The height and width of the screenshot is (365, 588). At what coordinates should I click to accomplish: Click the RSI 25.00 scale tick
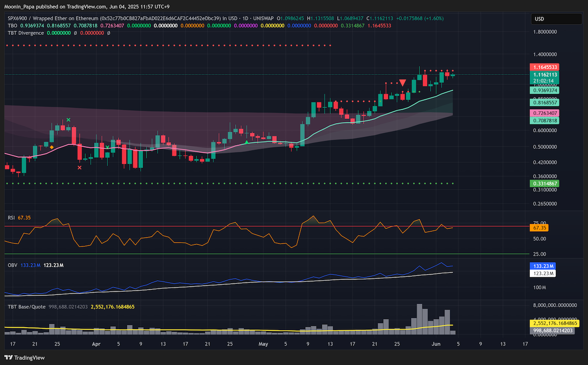(x=540, y=254)
